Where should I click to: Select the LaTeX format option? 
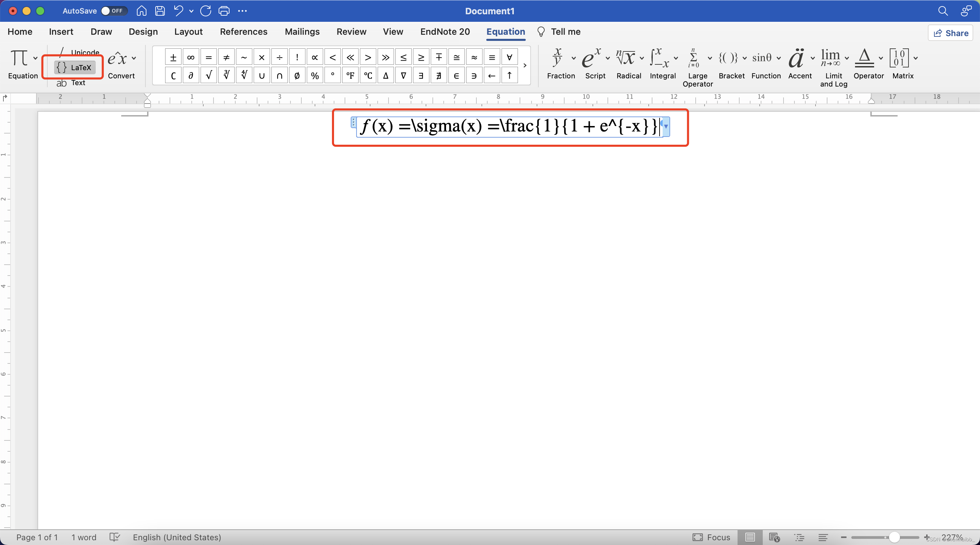tap(75, 68)
